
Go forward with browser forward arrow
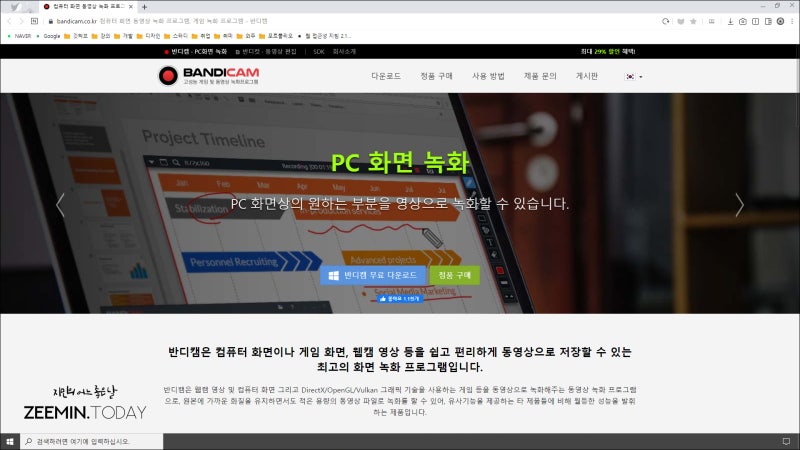click(x=21, y=21)
